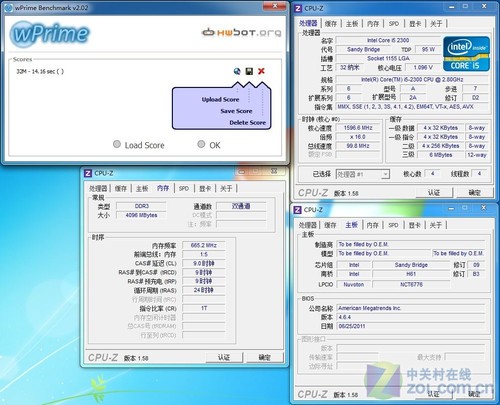Click the 1.096 V core voltage value
Viewport: 500px width, 405px height.
(423, 67)
